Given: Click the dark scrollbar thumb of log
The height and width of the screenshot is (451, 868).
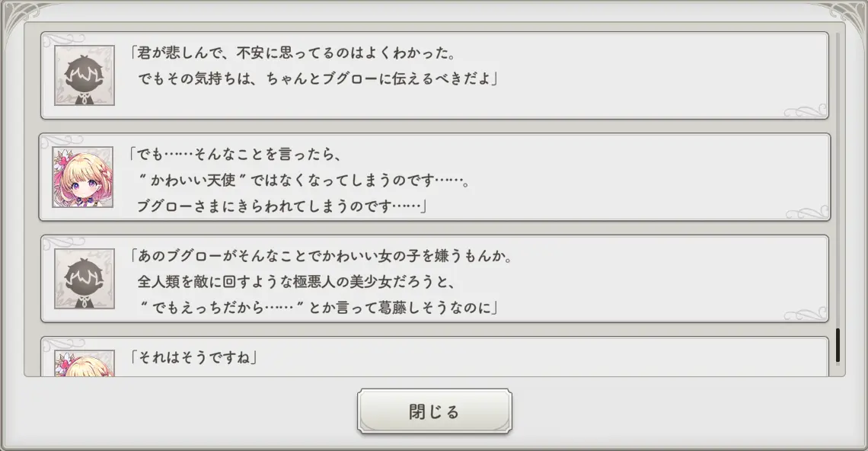Looking at the screenshot, I should tap(838, 345).
